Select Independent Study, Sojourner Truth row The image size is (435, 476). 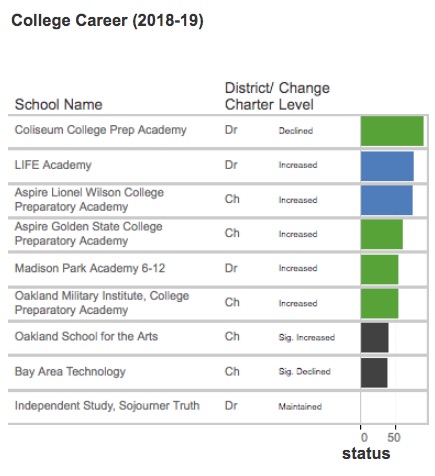click(x=218, y=407)
